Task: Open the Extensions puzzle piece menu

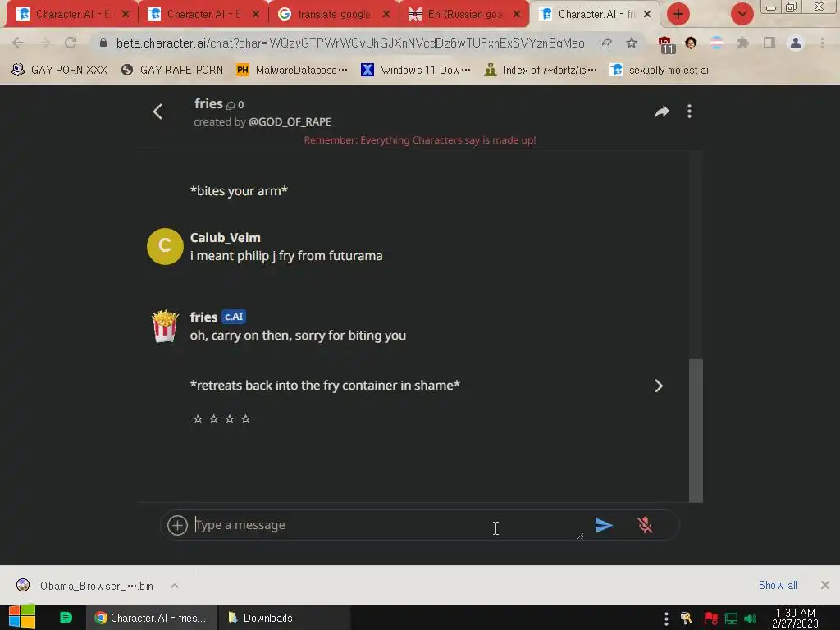Action: (x=743, y=43)
